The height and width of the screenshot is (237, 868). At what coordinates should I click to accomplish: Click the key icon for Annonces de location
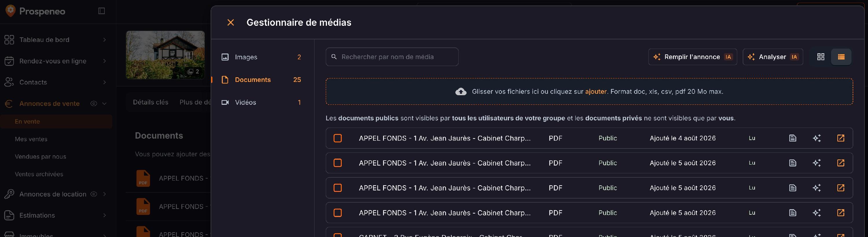[9, 194]
